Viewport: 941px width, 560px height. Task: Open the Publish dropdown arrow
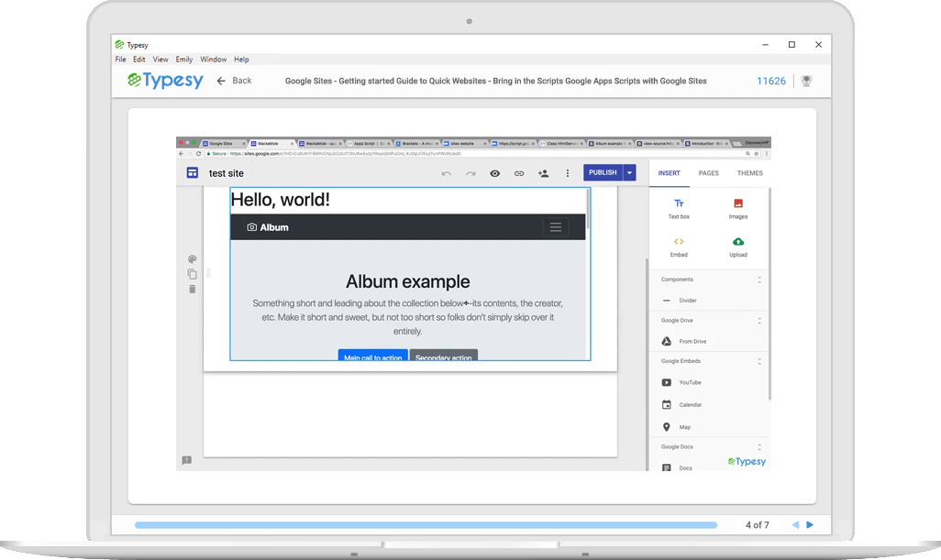coord(628,172)
